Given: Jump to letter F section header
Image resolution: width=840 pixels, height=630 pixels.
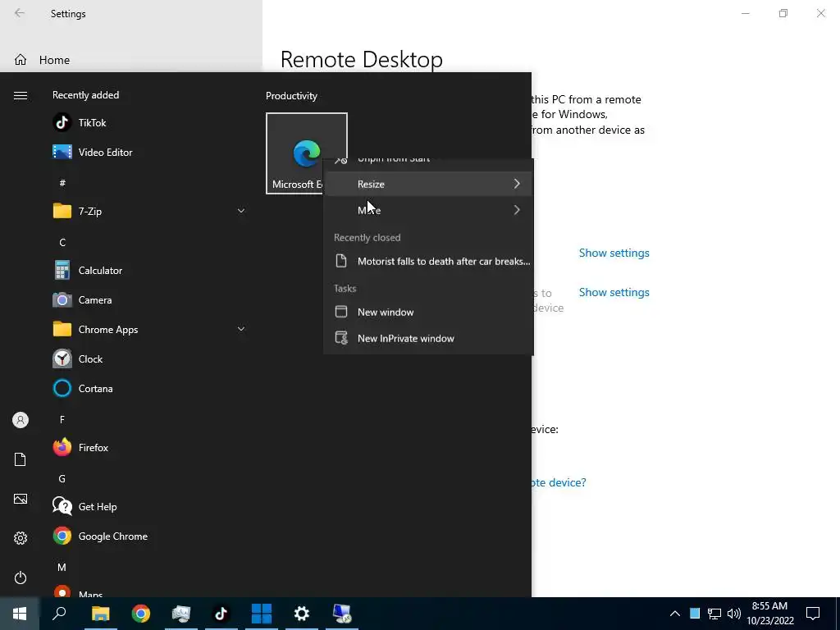Looking at the screenshot, I should (62, 419).
